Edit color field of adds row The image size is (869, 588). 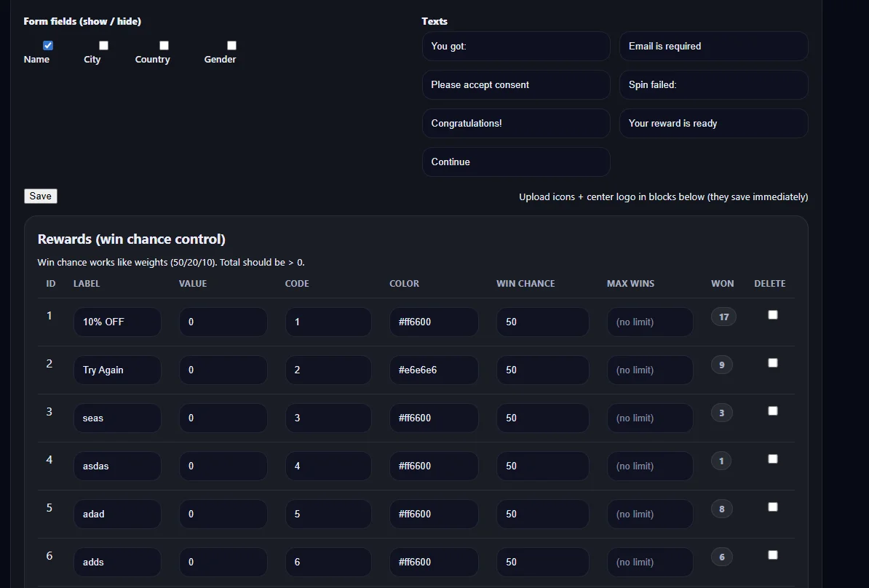[434, 562]
